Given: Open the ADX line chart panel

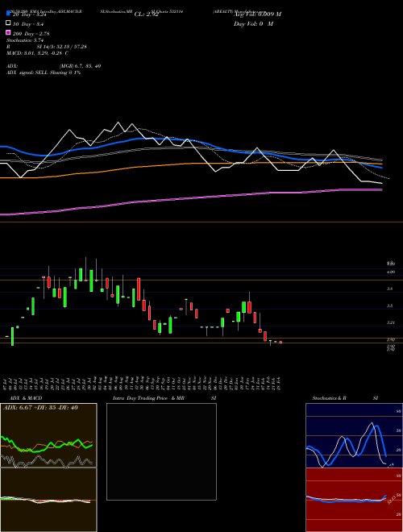Looking at the screenshot, I should 48,435.
